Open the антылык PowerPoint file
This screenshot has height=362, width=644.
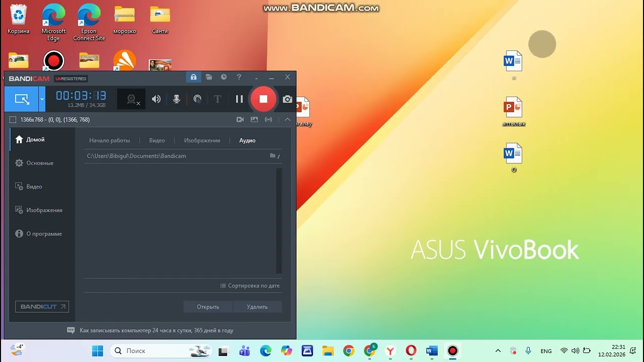click(x=513, y=112)
